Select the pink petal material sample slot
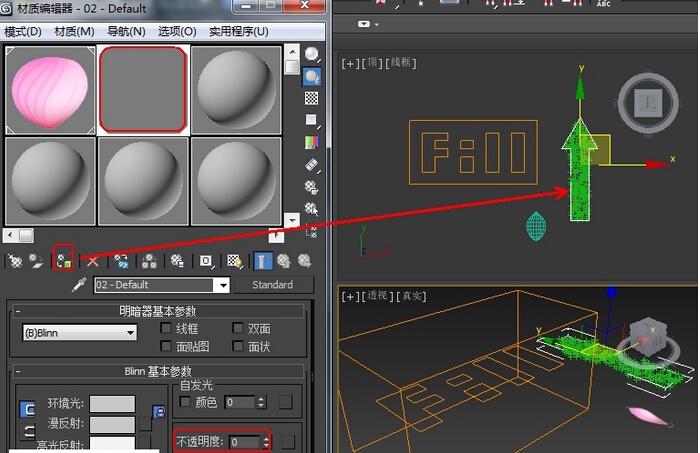The width and height of the screenshot is (700, 453). [x=50, y=90]
